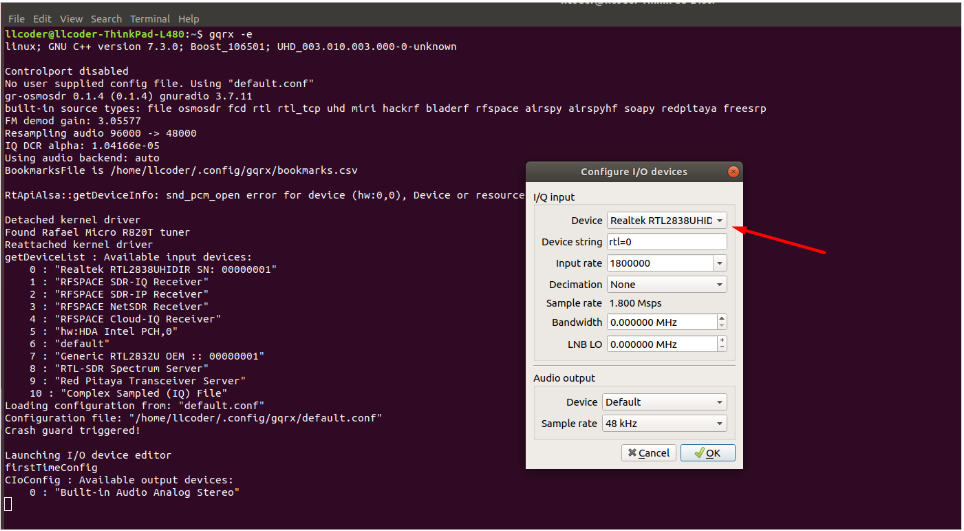Open the Decimation dropdown
Viewport: 964px width, 531px height.
pyautogui.click(x=666, y=284)
